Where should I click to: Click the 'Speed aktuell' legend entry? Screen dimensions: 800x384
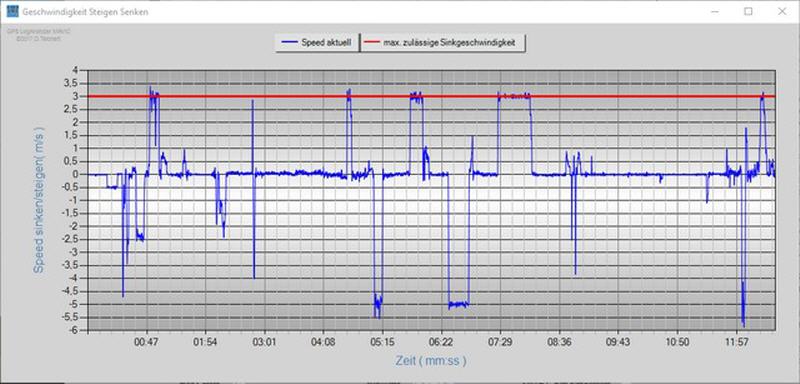(317, 43)
